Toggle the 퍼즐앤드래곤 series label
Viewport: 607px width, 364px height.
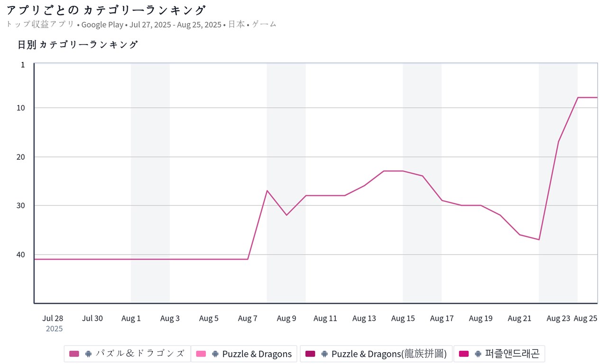pos(512,354)
